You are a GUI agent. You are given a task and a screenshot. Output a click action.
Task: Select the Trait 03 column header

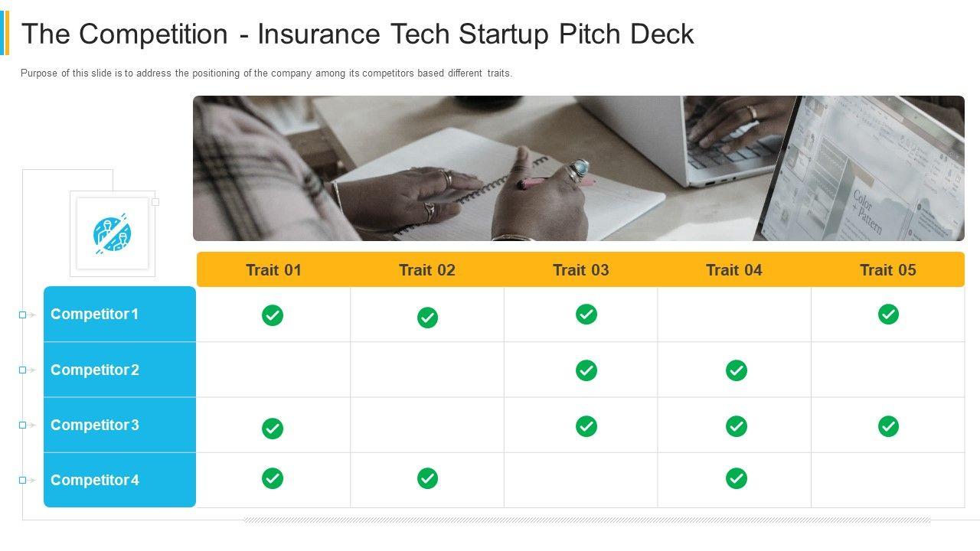(x=580, y=269)
